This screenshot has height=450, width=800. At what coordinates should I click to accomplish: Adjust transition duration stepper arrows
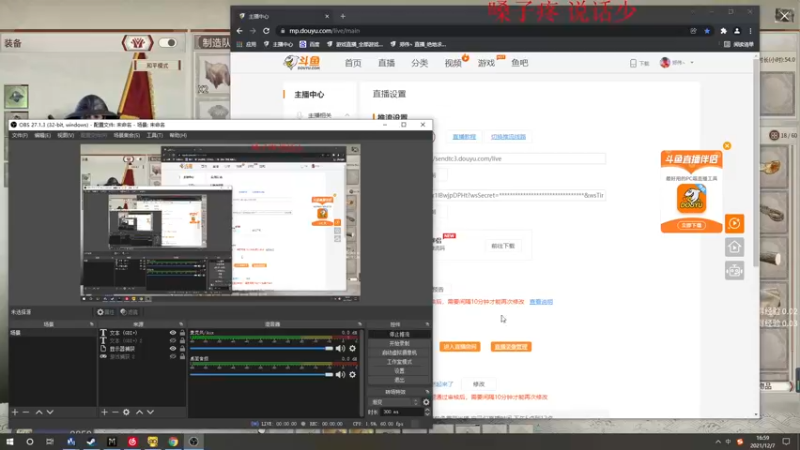coord(427,412)
